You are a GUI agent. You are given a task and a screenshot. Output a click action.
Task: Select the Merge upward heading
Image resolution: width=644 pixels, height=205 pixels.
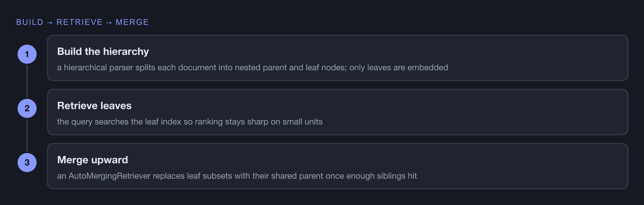[93, 160]
